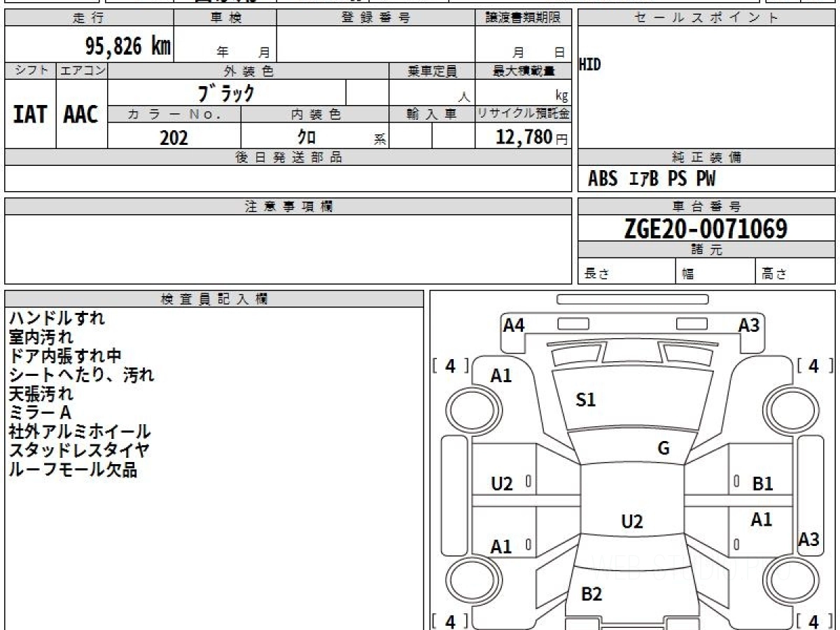
Task: Select the A1 mark below the door's U2
Action: click(501, 547)
